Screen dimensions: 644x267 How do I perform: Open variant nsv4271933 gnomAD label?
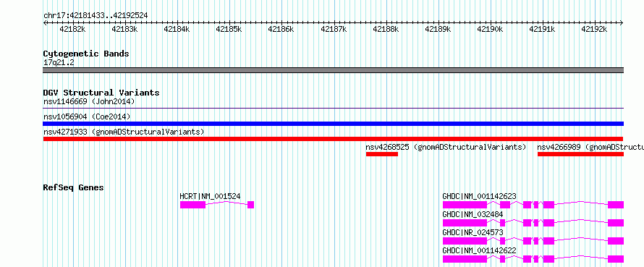click(124, 132)
